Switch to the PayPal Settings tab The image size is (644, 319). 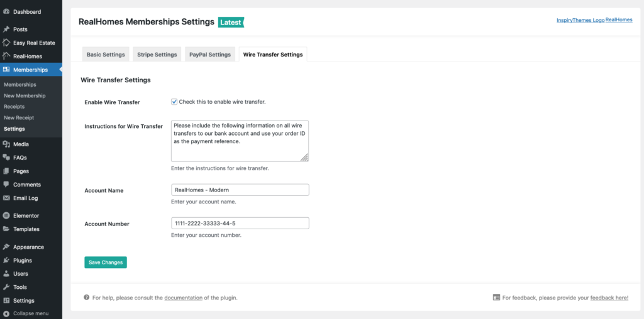click(210, 55)
